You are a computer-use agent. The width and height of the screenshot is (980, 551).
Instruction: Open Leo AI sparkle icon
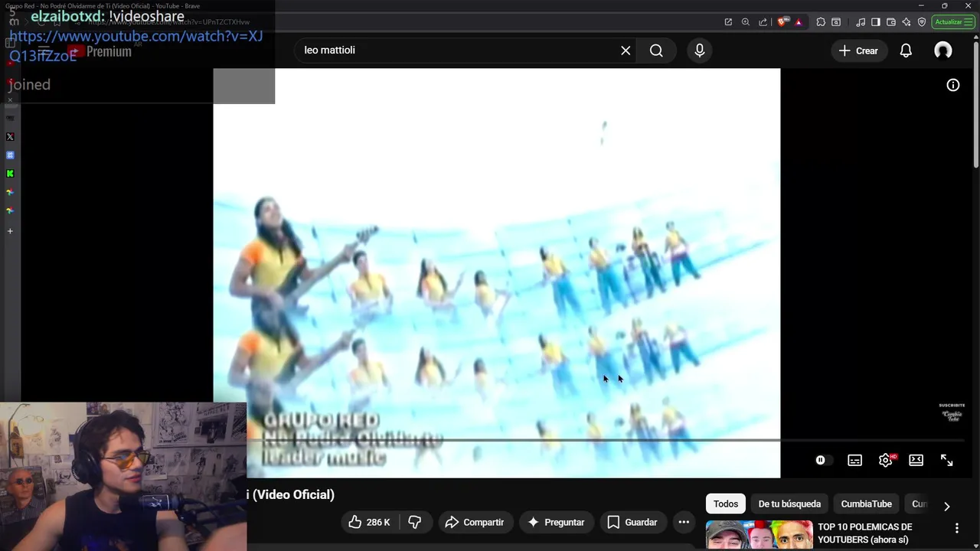pos(906,22)
